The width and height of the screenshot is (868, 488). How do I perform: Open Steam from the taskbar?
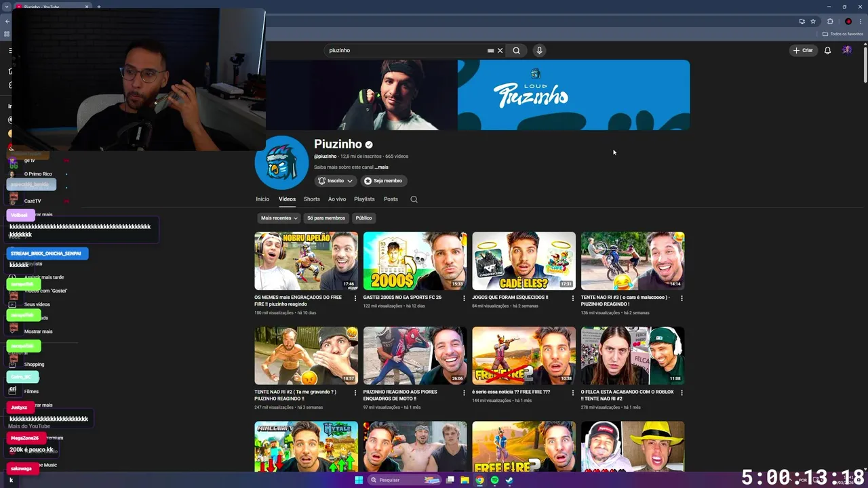509,480
